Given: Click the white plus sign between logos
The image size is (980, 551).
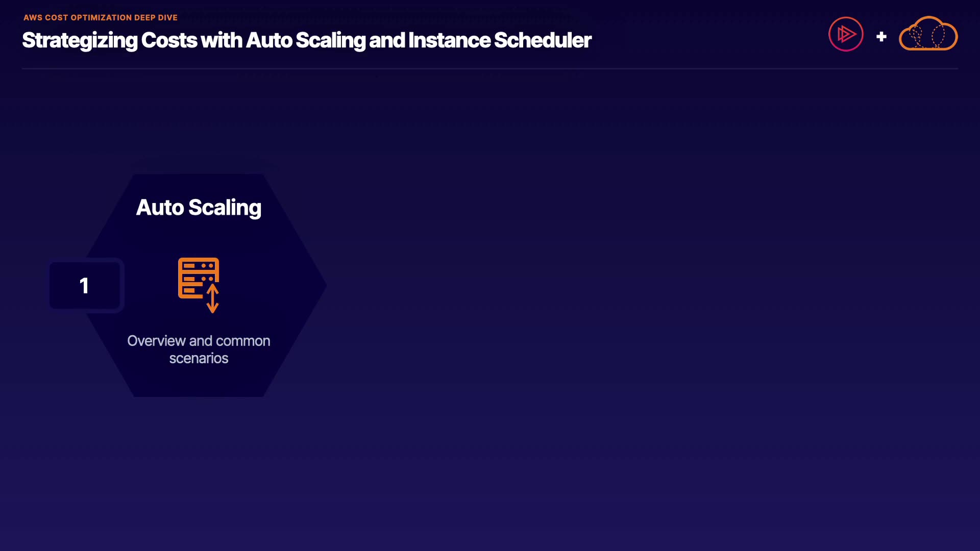Looking at the screenshot, I should (x=881, y=37).
